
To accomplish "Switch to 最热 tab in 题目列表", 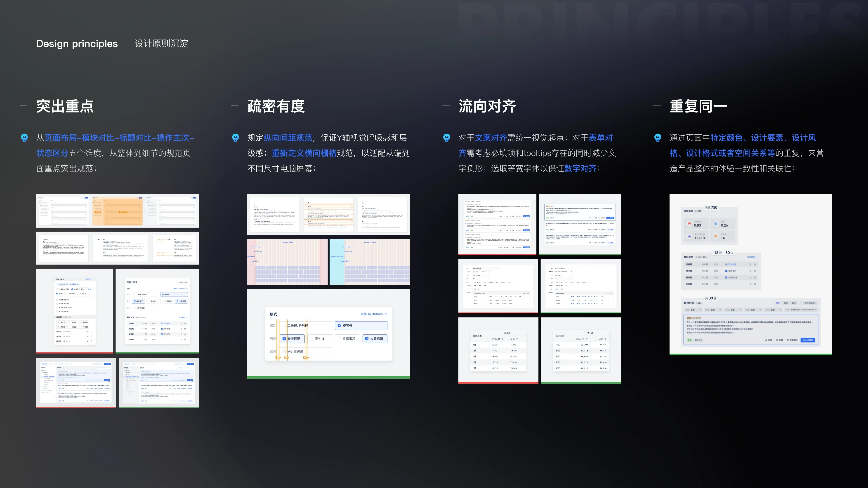I will click(x=794, y=303).
